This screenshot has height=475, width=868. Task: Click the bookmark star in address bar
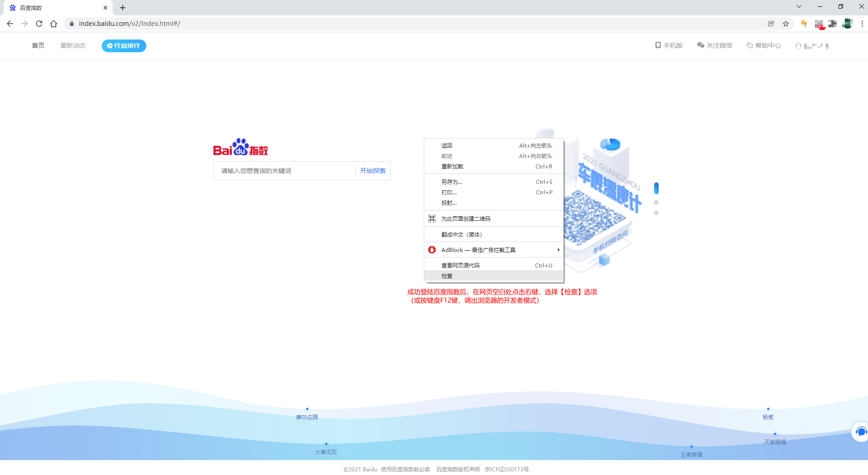click(x=785, y=23)
